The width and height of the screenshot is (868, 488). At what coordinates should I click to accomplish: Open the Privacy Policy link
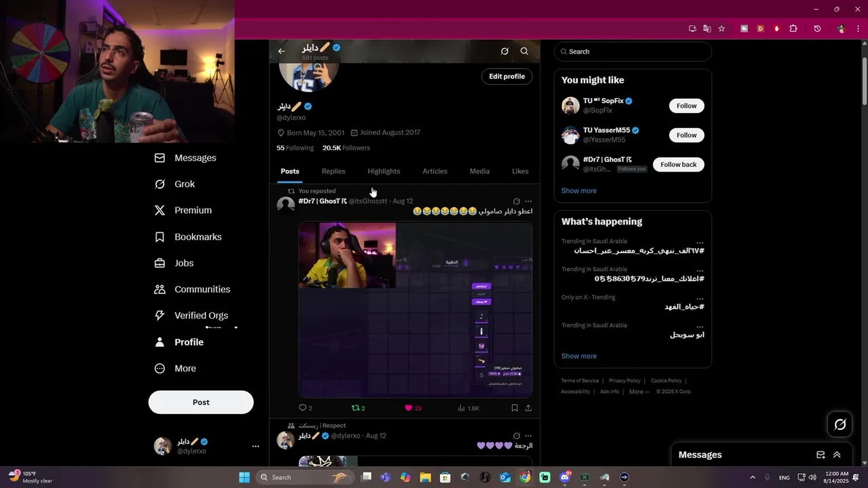pos(625,381)
